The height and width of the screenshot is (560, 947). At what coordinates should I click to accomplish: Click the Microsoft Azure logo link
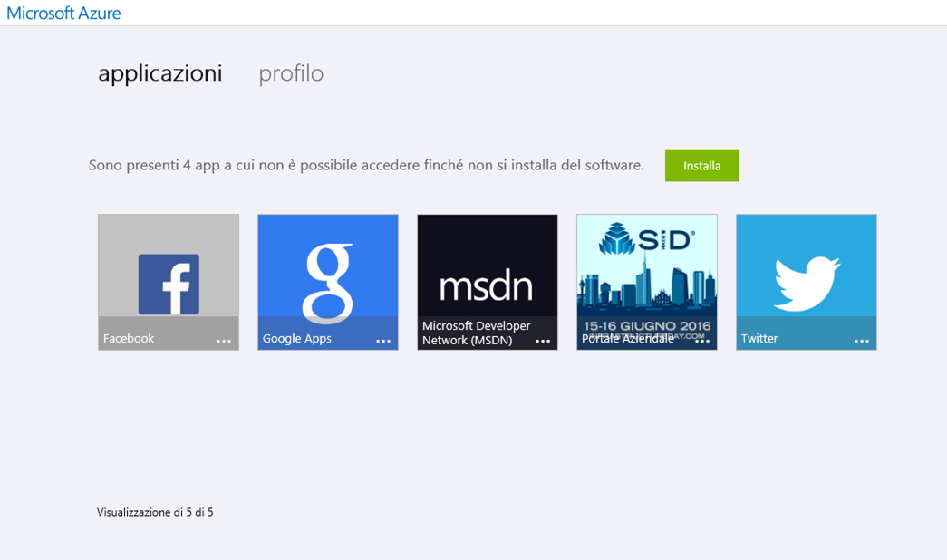(x=63, y=13)
